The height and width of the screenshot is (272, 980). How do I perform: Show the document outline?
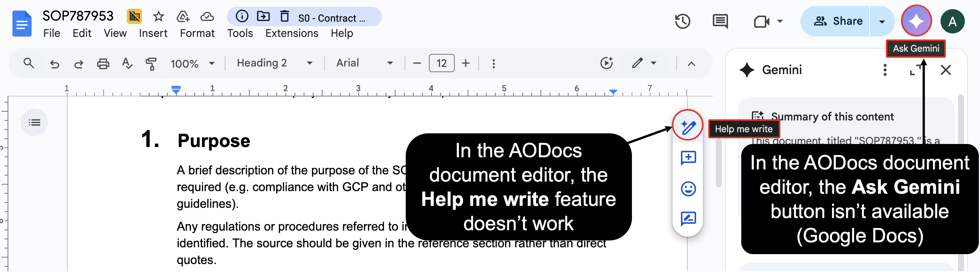tap(34, 123)
